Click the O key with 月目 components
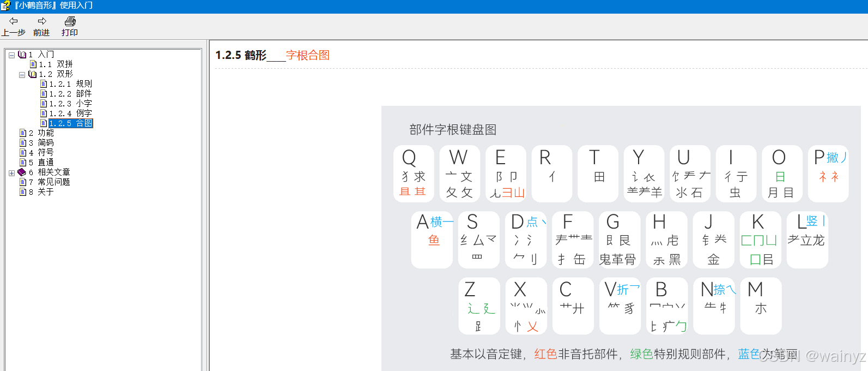868x371 pixels. coord(782,173)
